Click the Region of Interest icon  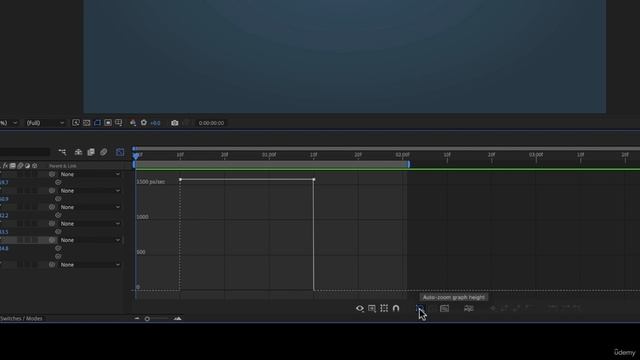[x=108, y=122]
